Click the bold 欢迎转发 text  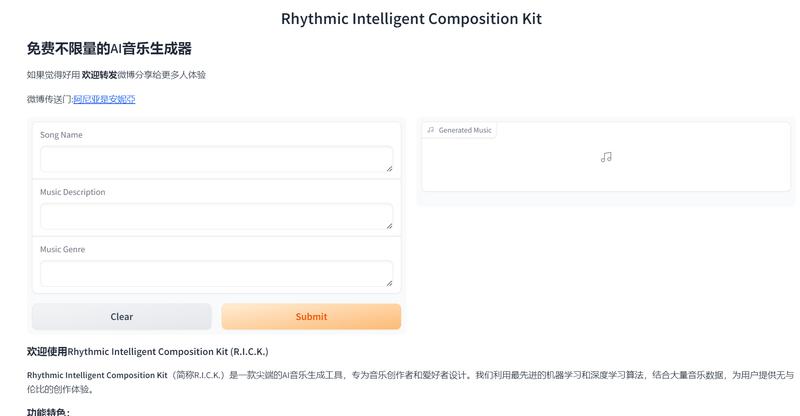[99, 75]
